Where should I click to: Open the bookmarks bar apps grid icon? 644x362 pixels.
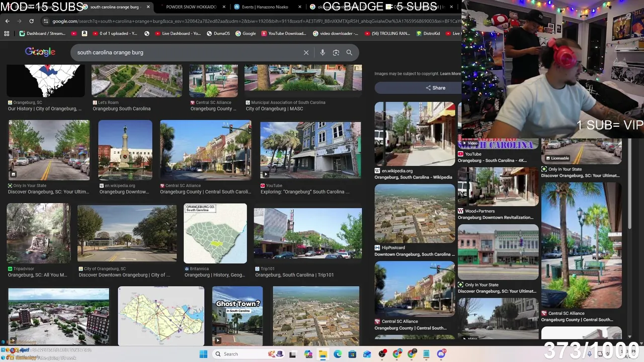(x=7, y=34)
